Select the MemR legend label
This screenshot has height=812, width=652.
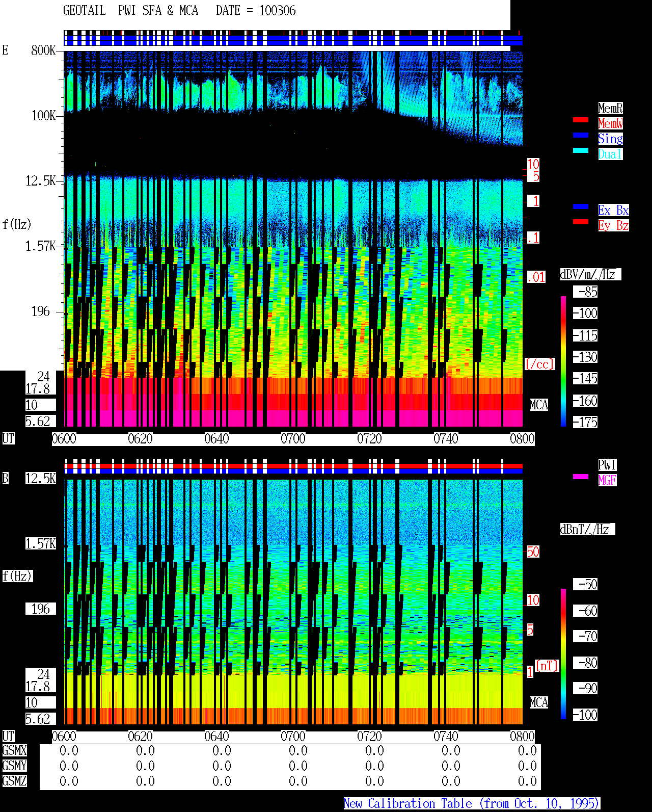[x=610, y=108]
